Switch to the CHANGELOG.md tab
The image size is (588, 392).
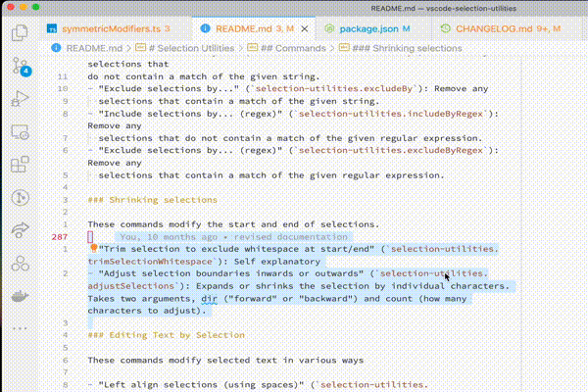pyautogui.click(x=508, y=28)
